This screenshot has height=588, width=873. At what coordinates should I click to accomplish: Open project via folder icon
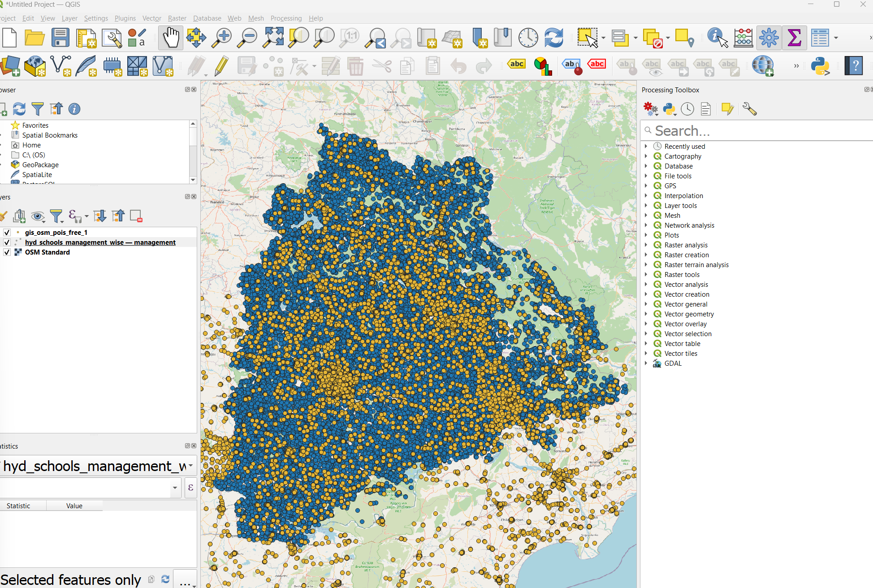pyautogui.click(x=35, y=38)
